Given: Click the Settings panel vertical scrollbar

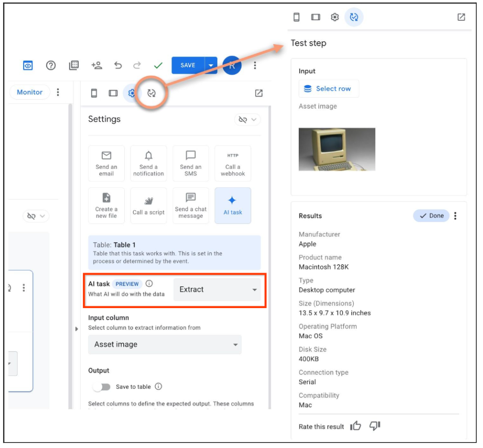Looking at the screenshot, I should pyautogui.click(x=270, y=257).
